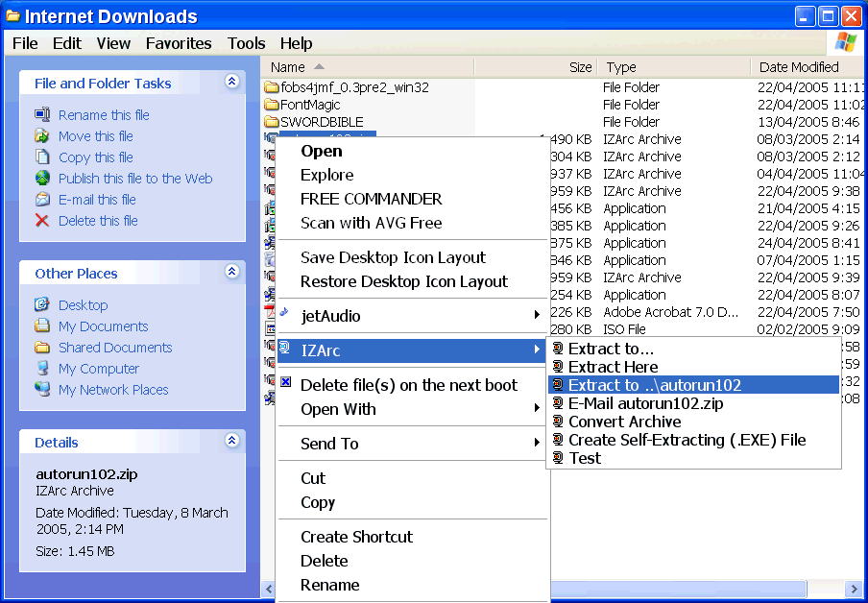Choose Rename from the context menu
The image size is (868, 603).
click(412, 585)
